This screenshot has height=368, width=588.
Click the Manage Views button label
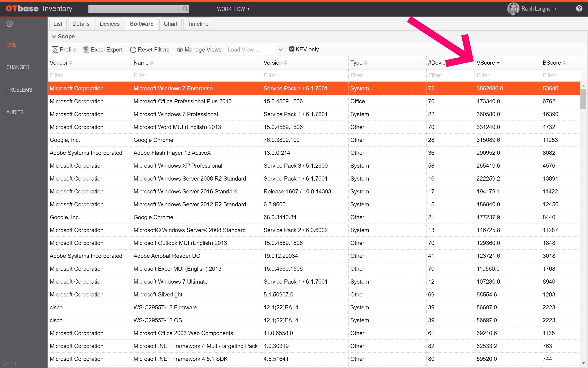click(203, 50)
